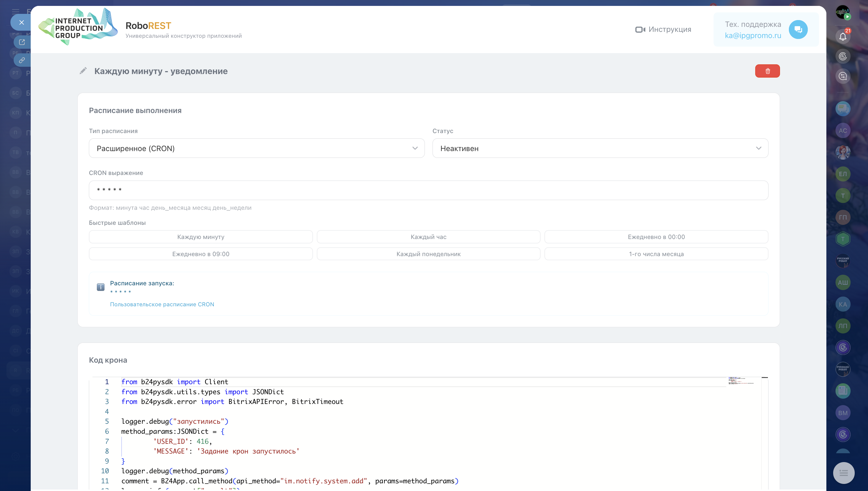Click the open-in-new-window side panel icon
This screenshot has height=491, width=868.
[22, 42]
